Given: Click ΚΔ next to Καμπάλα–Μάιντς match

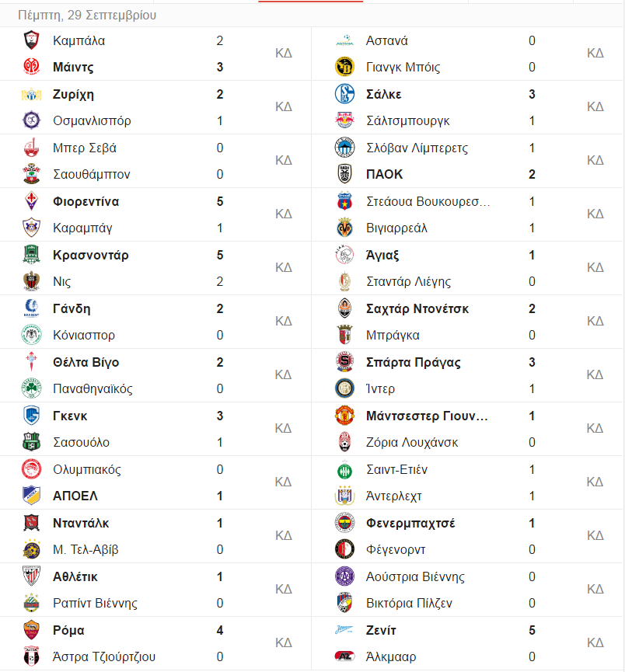Looking at the screenshot, I should pyautogui.click(x=284, y=53).
